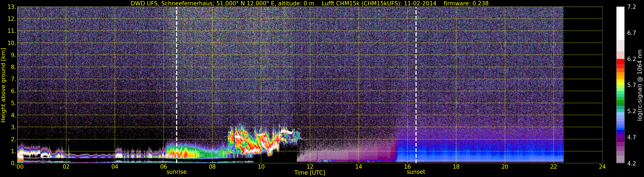
Task: Click the y-axis tick label '4.'
Action: tap(13, 115)
